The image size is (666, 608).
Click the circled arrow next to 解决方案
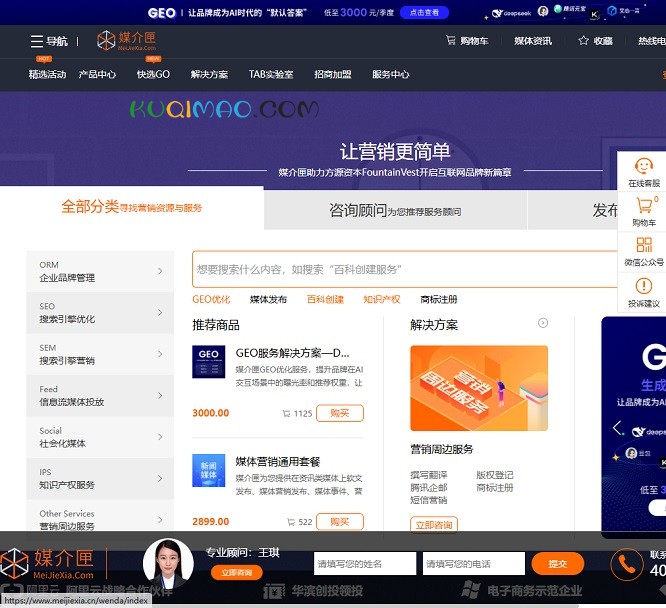543,323
